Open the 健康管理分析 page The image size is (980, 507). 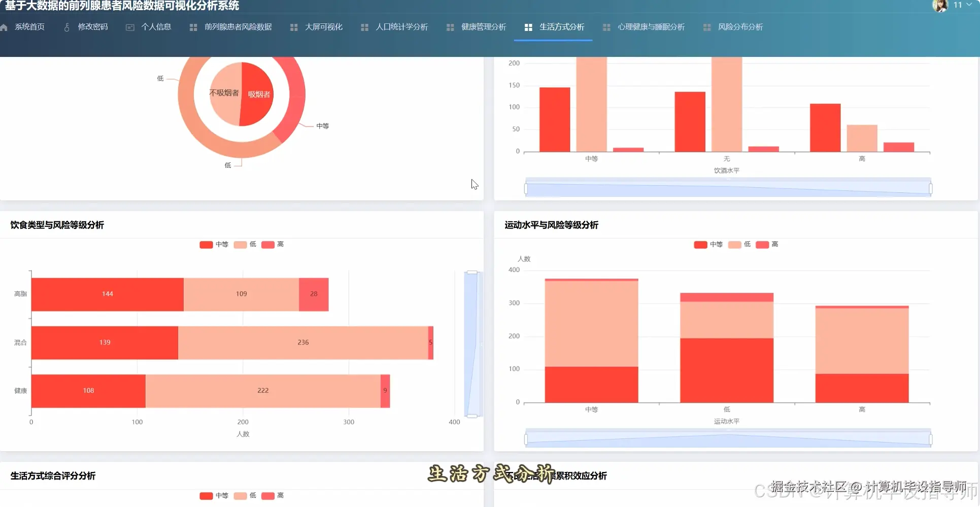click(x=484, y=27)
